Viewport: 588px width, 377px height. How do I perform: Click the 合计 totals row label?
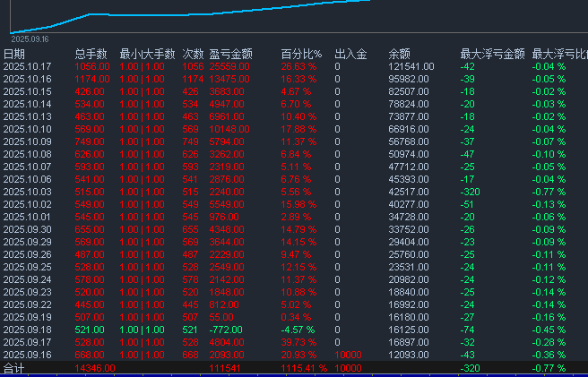(x=13, y=368)
